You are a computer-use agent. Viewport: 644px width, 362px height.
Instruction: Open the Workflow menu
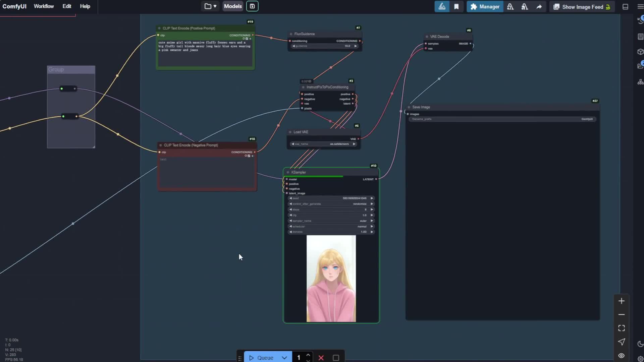[x=44, y=6]
